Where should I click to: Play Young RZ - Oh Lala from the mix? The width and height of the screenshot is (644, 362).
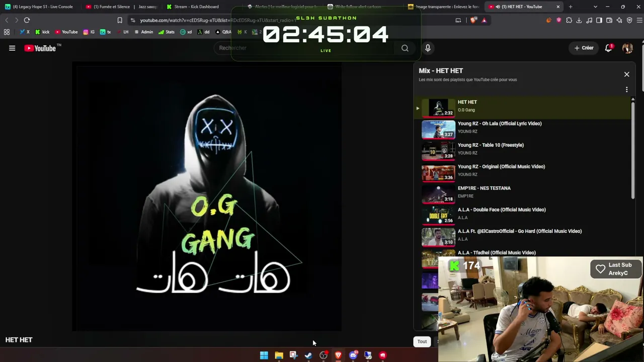tap(523, 129)
